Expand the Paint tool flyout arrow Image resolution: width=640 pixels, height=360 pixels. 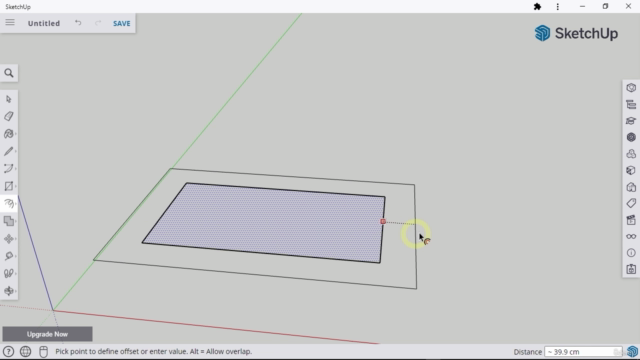point(16,134)
